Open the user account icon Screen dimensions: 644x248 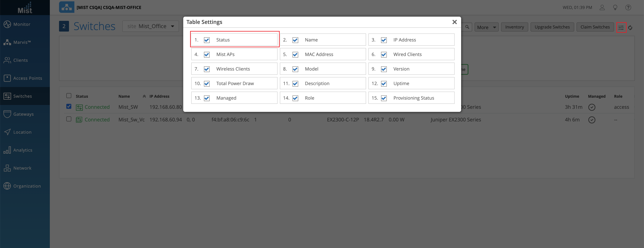point(602,7)
